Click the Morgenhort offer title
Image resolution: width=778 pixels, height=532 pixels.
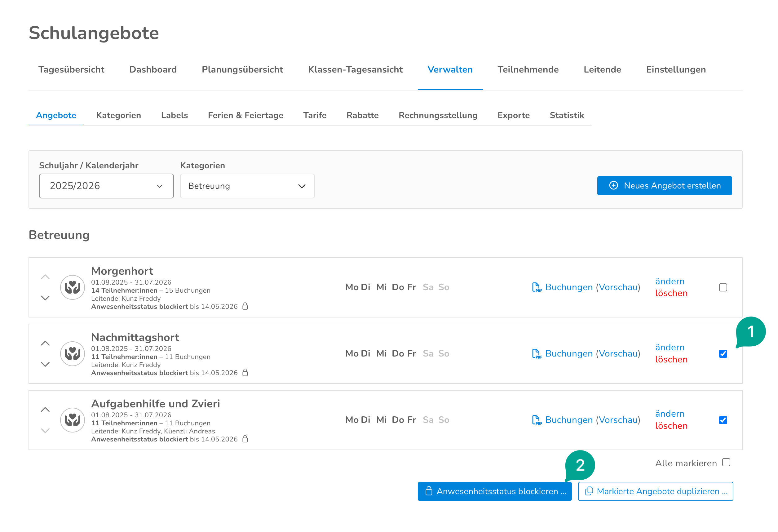tap(122, 271)
